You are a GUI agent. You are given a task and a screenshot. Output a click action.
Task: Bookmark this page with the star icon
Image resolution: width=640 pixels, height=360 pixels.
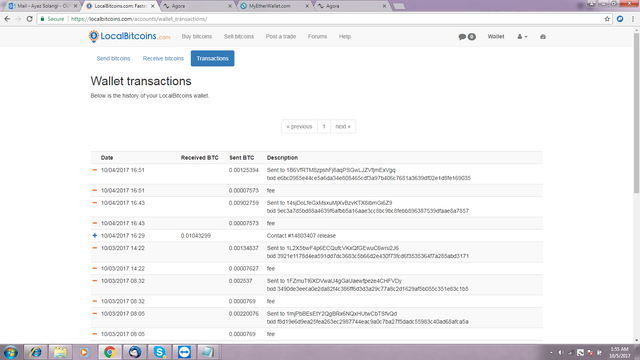point(607,19)
